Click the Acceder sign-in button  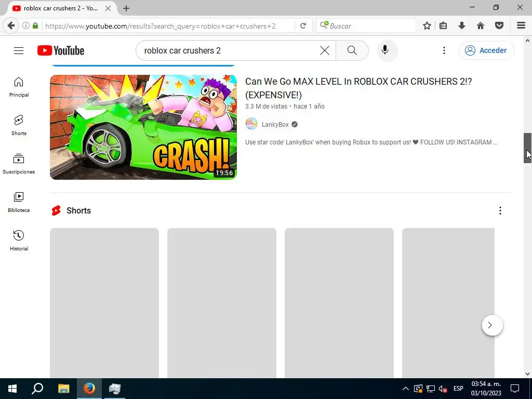486,50
